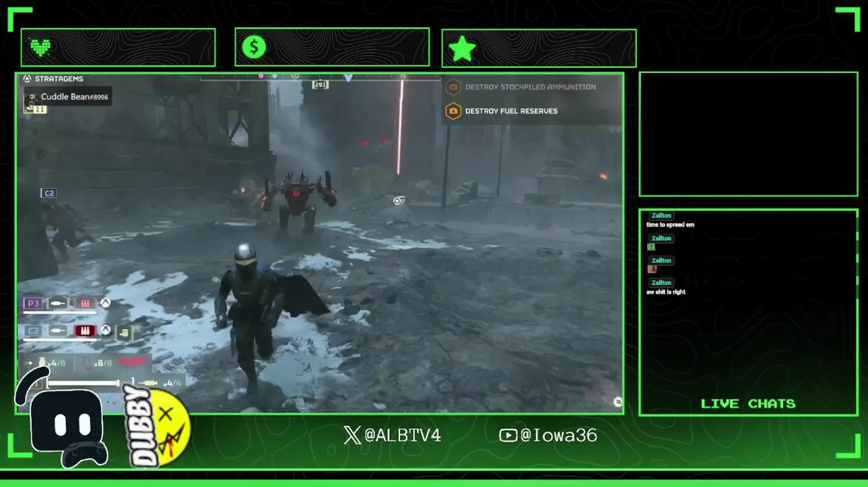Click the @ALBTV4 handle text
868x487 pixels.
tap(403, 435)
